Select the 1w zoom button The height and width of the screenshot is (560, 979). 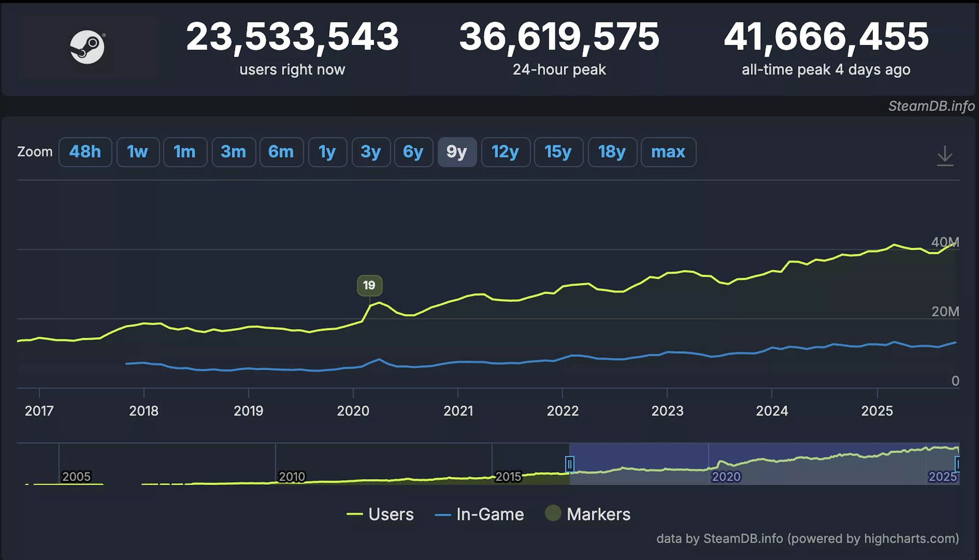[x=138, y=152]
